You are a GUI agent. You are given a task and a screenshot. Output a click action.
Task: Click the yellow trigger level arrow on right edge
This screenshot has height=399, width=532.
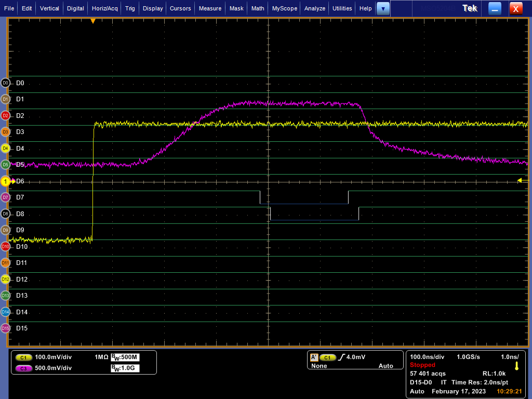[x=520, y=180]
